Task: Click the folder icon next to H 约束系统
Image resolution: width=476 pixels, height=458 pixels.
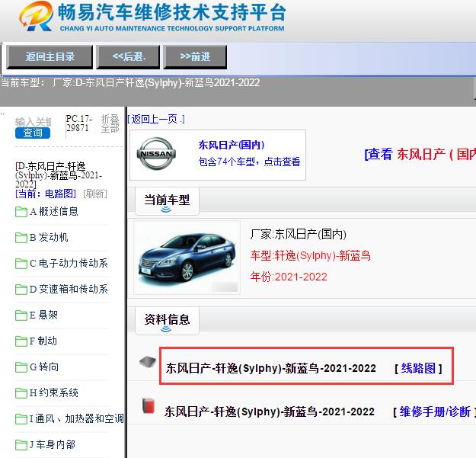Action: [21, 393]
